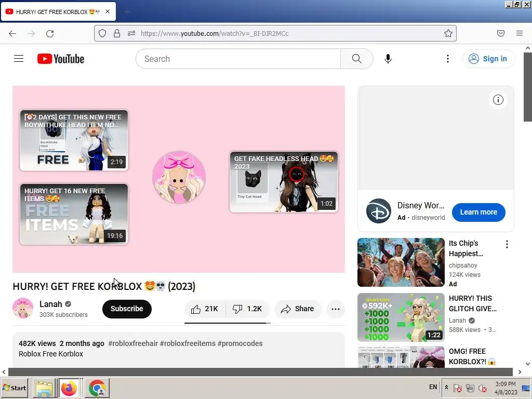Go back with browser back arrow

(x=12, y=33)
